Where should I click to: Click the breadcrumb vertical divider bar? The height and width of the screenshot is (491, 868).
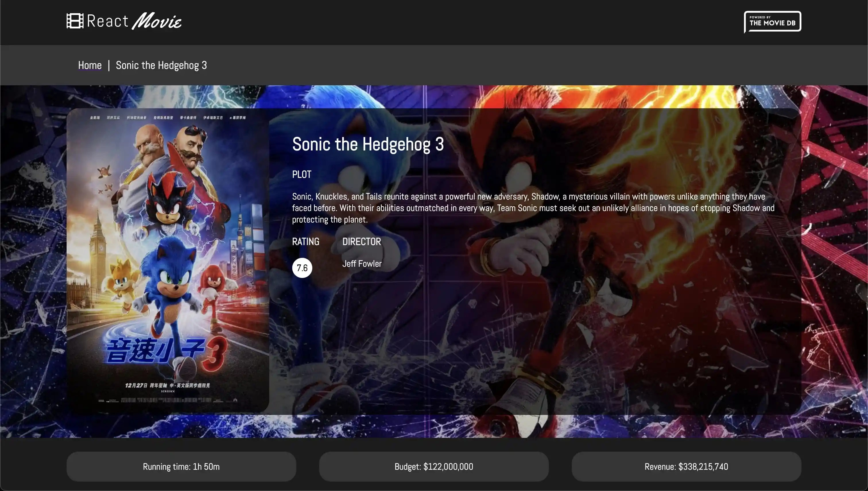(x=108, y=65)
